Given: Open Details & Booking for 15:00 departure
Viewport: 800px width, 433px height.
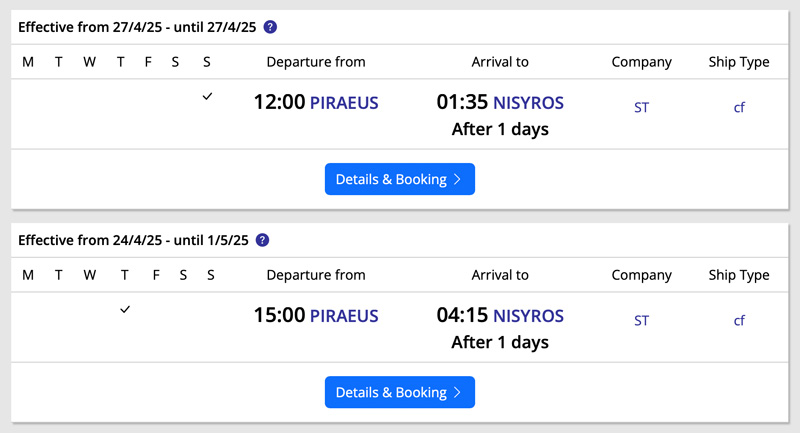Looking at the screenshot, I should pos(399,392).
